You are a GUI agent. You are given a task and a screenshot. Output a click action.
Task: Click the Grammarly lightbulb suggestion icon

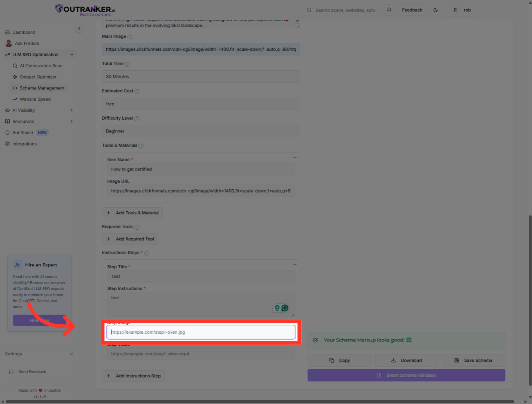(x=277, y=308)
